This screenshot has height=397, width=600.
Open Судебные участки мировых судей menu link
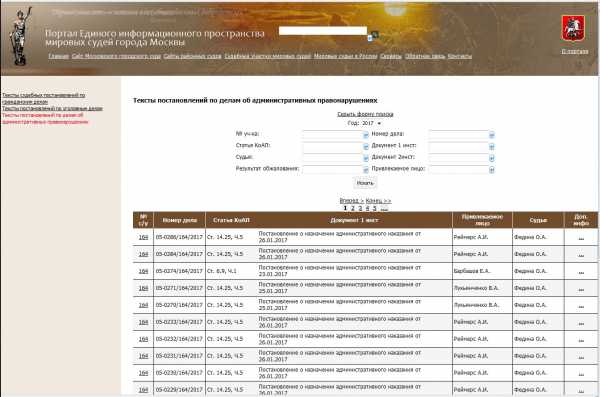(268, 56)
